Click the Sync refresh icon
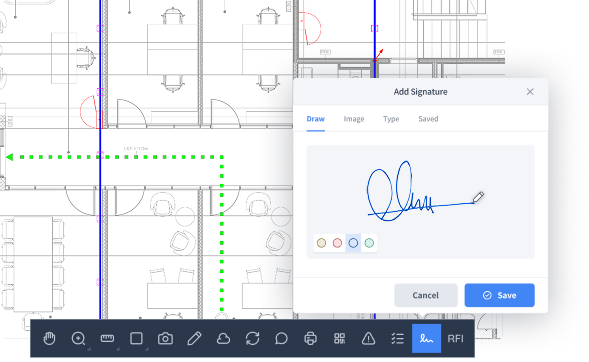This screenshot has height=362, width=589. tap(252, 339)
